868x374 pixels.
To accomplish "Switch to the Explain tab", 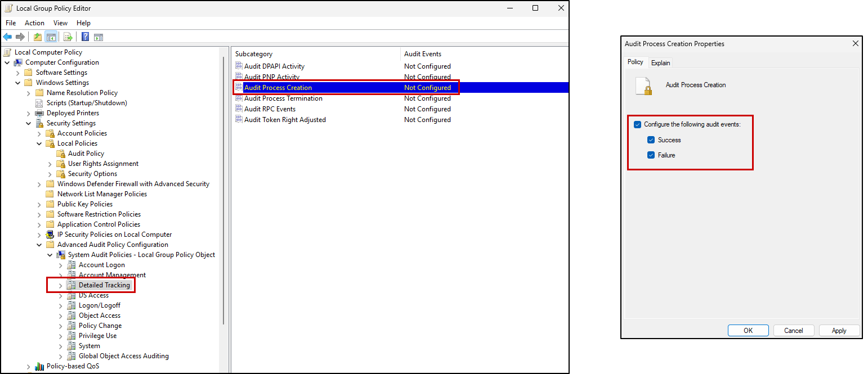I will [660, 62].
